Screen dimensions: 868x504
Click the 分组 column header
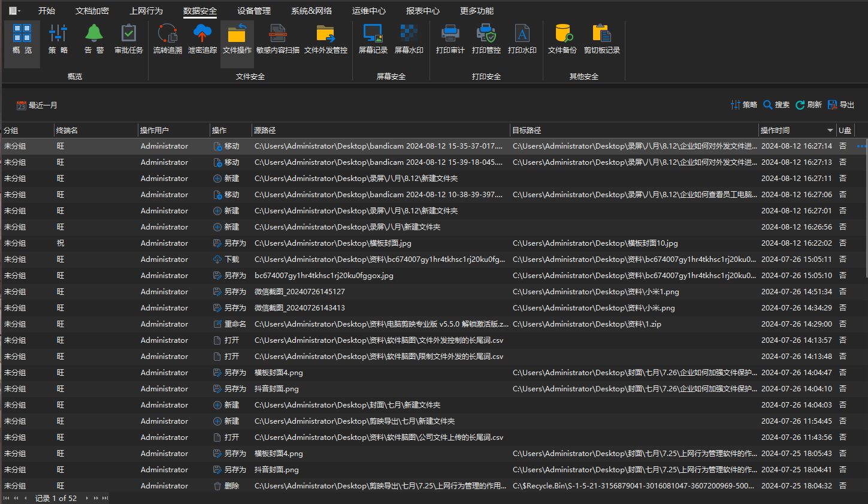[27, 130]
